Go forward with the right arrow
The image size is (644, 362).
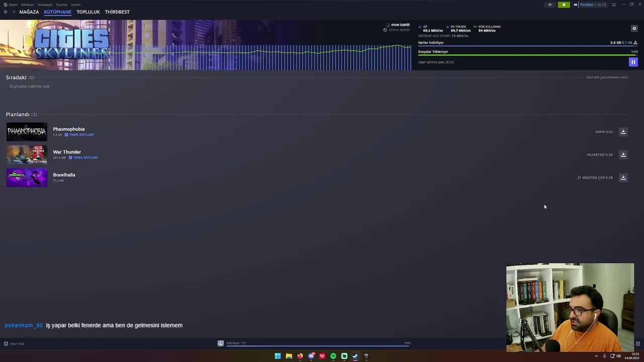14,12
